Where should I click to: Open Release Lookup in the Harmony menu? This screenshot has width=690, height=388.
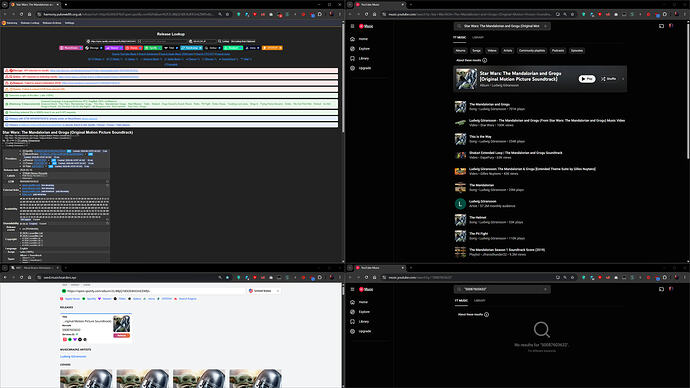30,23
